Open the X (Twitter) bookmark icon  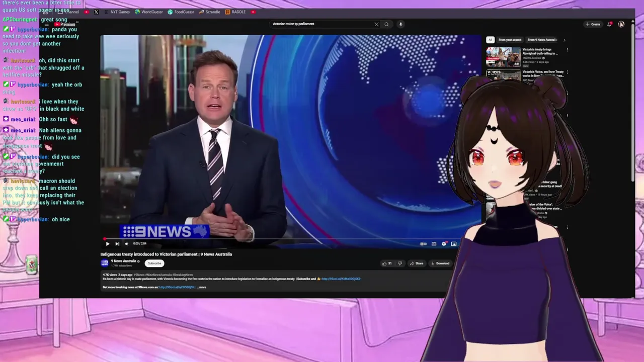coord(96,12)
